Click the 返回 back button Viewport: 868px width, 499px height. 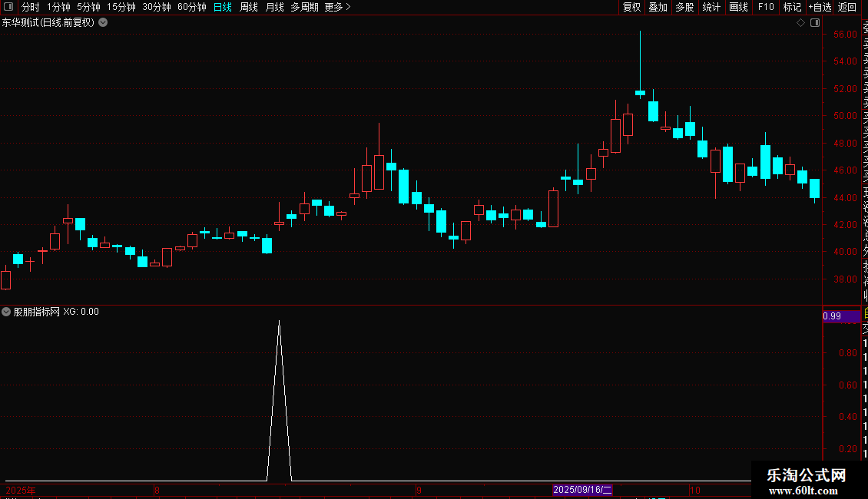pos(847,7)
